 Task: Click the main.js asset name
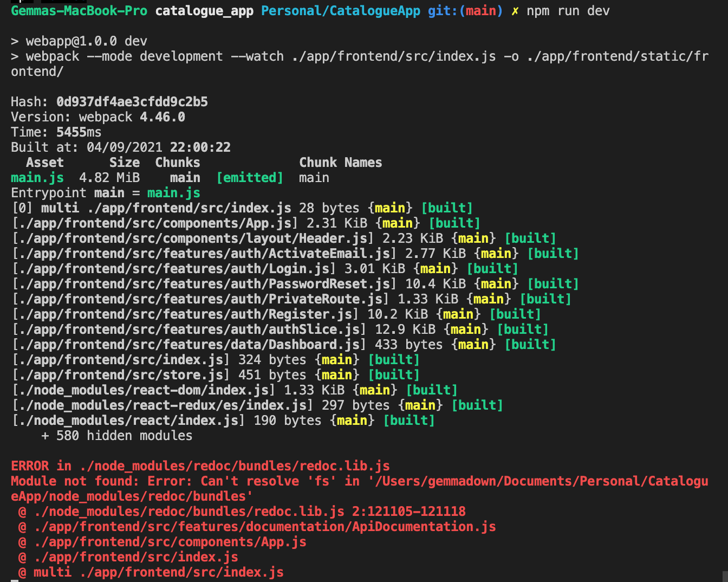[37, 177]
